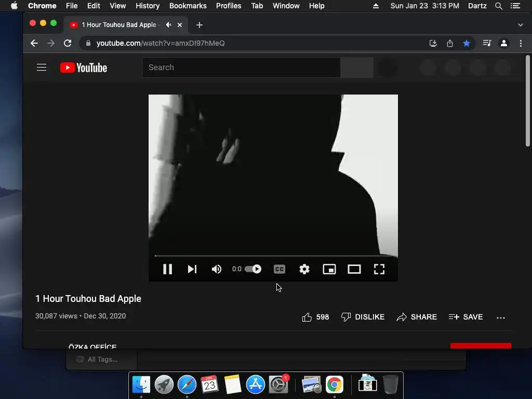The height and width of the screenshot is (399, 532).
Task: Reload the current page
Action: click(68, 43)
